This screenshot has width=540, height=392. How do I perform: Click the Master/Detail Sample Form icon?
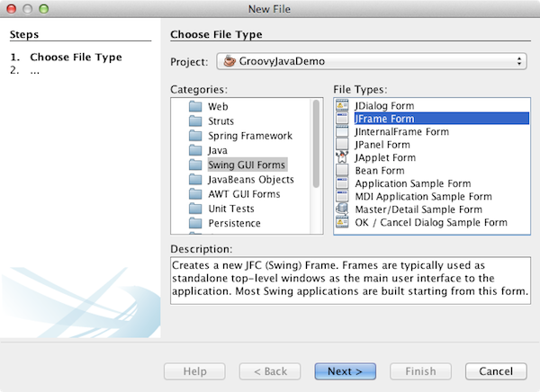point(341,209)
